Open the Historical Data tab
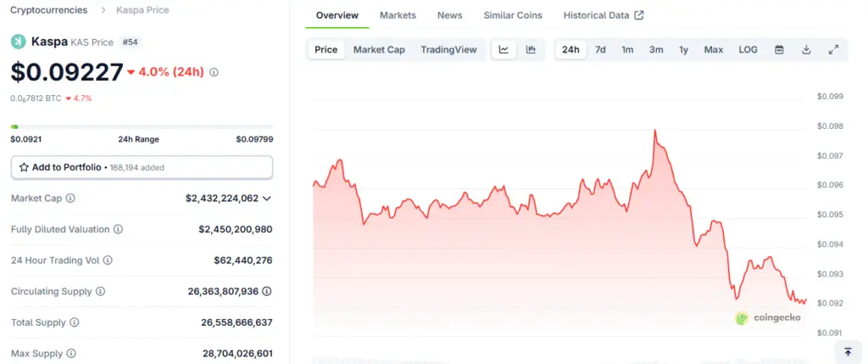The height and width of the screenshot is (364, 868). click(604, 15)
